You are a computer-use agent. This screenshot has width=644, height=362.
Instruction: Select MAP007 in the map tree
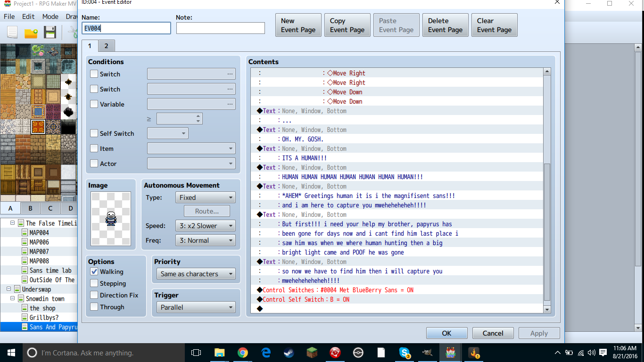point(39,251)
